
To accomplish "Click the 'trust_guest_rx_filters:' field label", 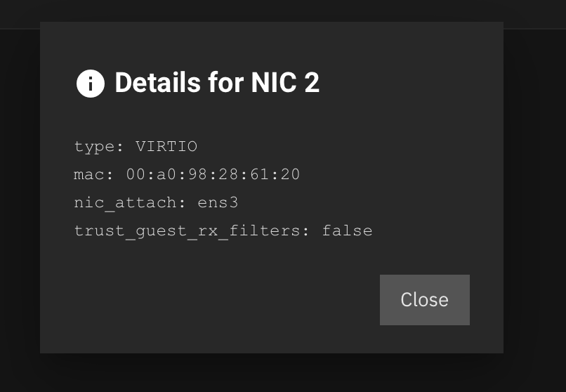I will click(x=192, y=231).
